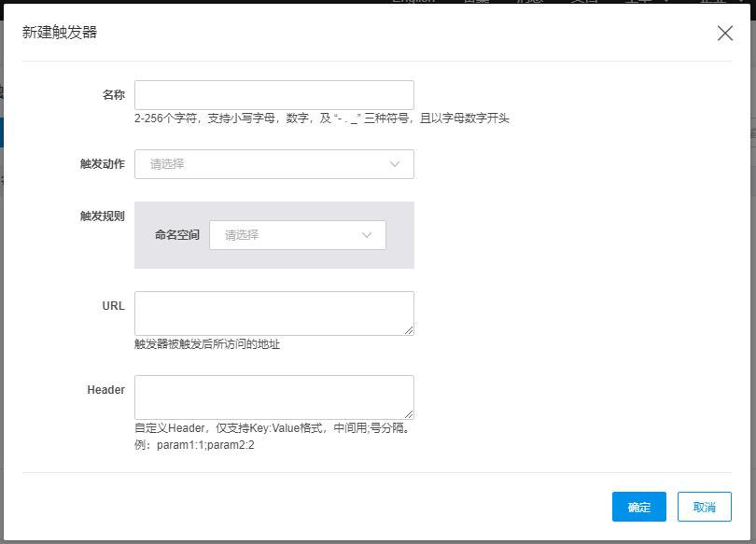Screen dimensions: 756x544
Task: Click the 新建触发器 dialog title
Action: [x=60, y=33]
